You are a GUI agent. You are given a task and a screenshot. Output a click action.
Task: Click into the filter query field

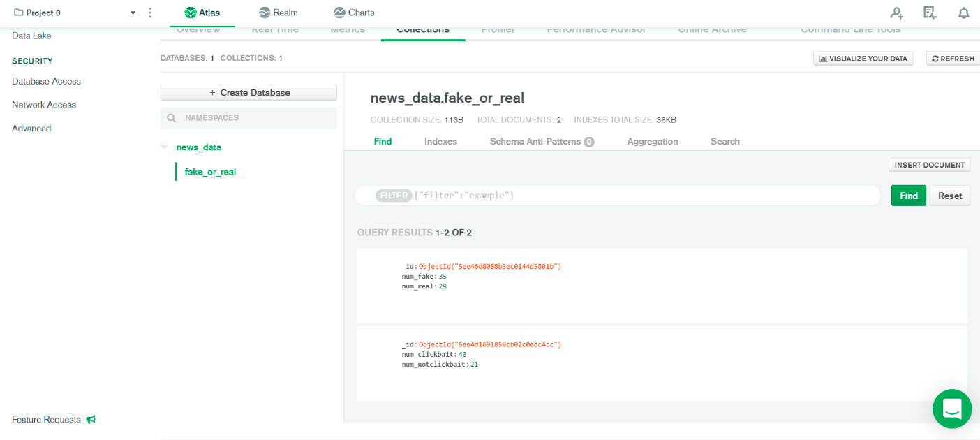tap(618, 196)
